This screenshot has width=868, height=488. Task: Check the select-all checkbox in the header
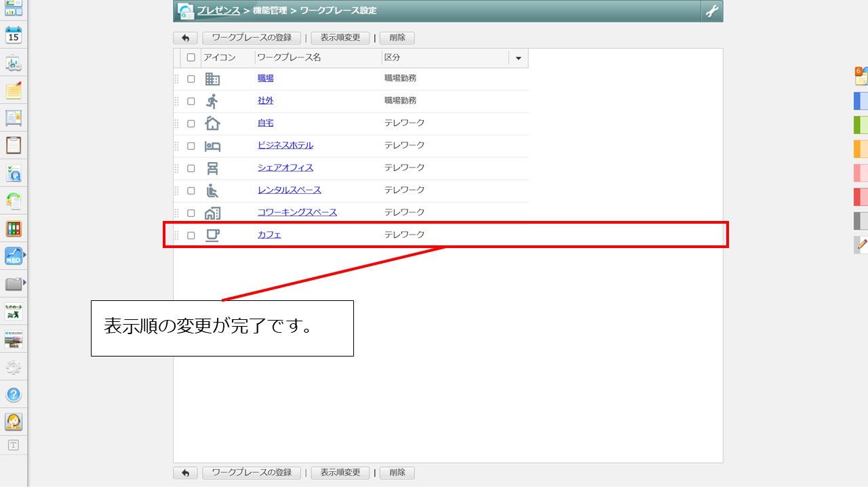191,58
